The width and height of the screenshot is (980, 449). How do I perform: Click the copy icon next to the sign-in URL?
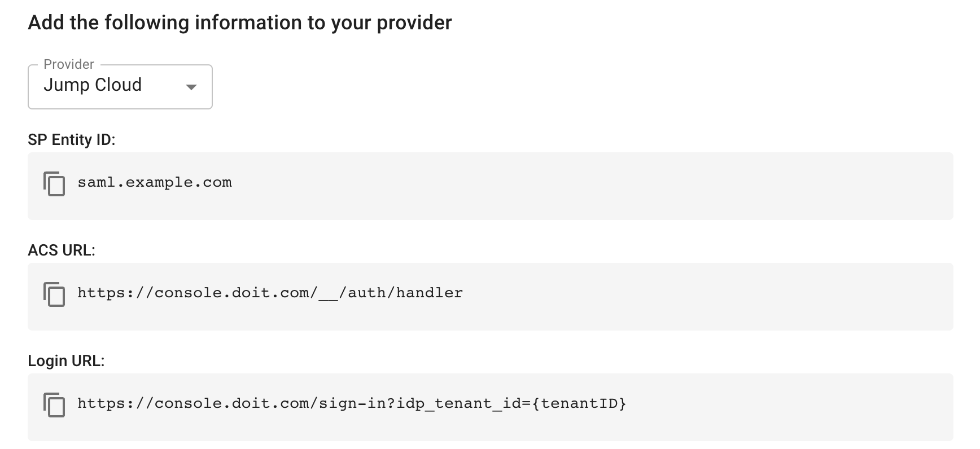pyautogui.click(x=54, y=404)
